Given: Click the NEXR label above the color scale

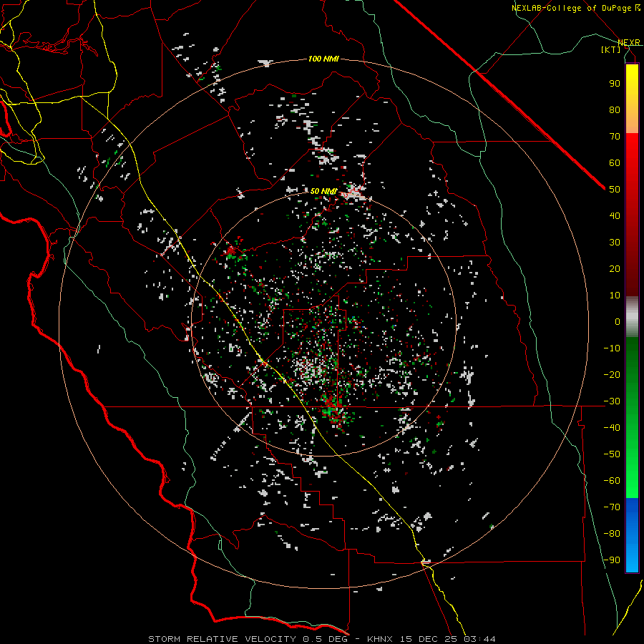Looking at the screenshot, I should point(629,42).
